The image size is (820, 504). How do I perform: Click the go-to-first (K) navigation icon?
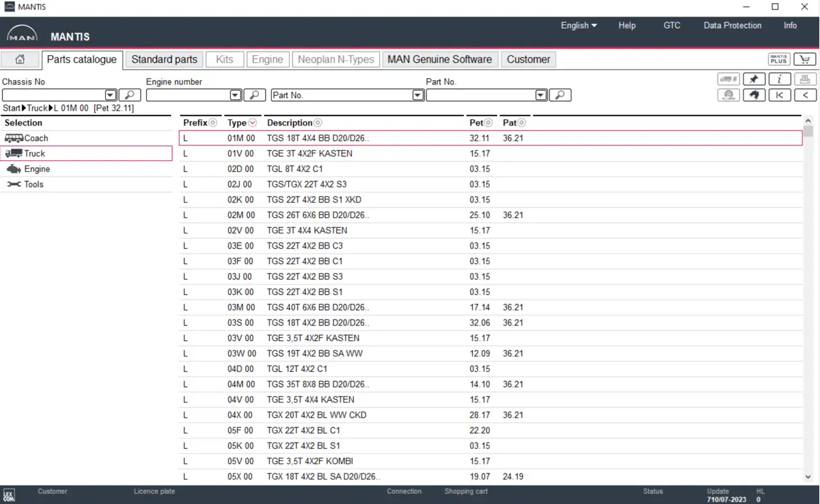coord(780,95)
